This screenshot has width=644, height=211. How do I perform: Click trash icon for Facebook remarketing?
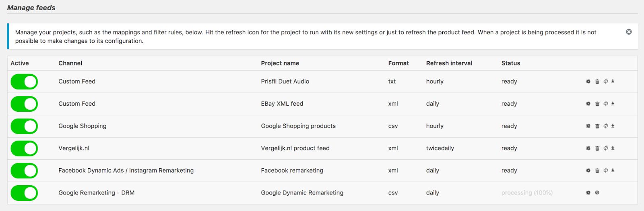(x=597, y=171)
